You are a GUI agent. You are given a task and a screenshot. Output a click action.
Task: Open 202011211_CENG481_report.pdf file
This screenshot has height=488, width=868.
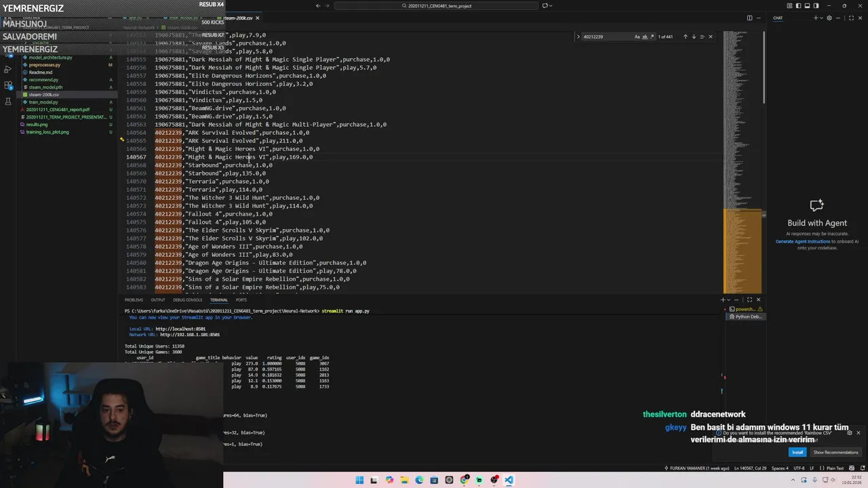[x=58, y=110]
